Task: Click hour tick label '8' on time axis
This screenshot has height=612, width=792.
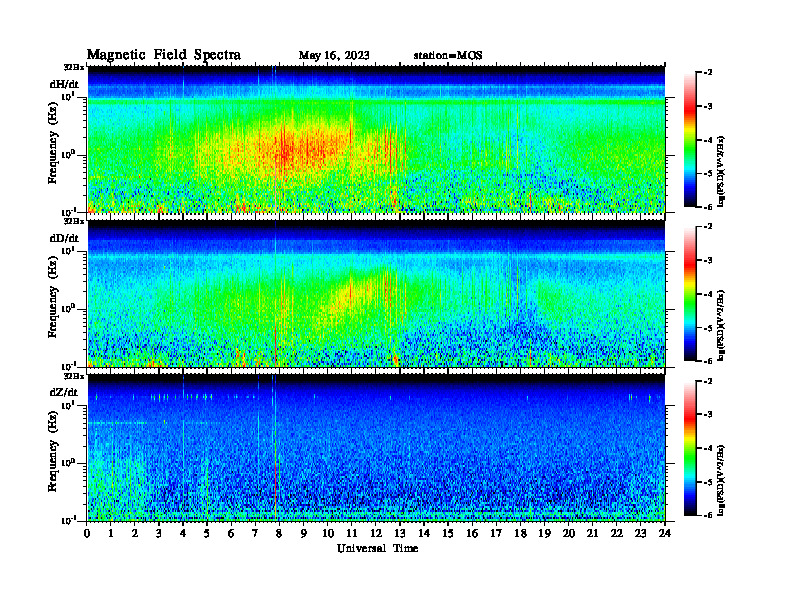Action: click(279, 534)
